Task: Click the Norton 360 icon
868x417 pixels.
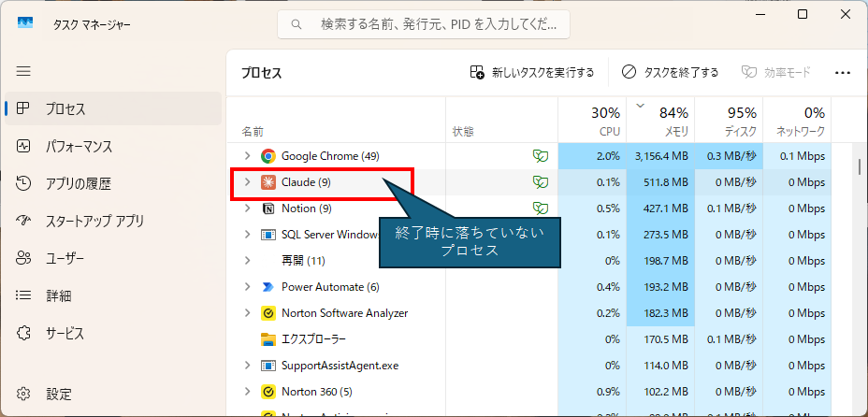Action: click(268, 392)
